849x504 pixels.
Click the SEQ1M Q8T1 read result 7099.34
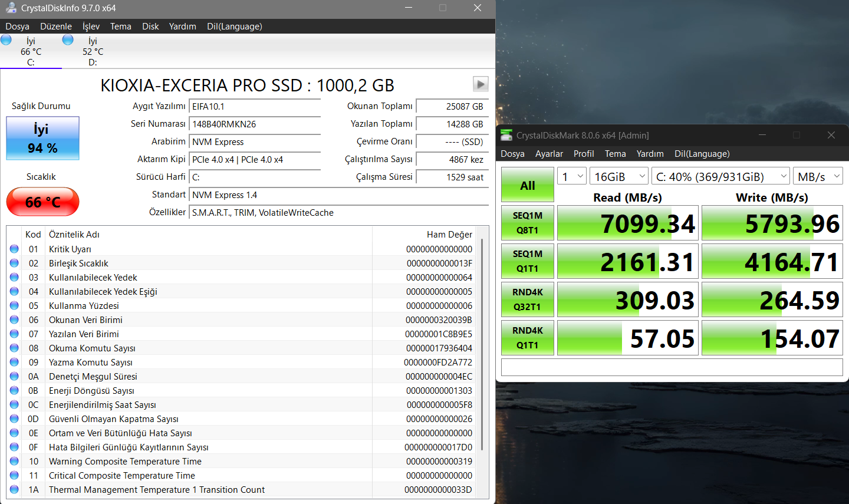click(x=628, y=223)
